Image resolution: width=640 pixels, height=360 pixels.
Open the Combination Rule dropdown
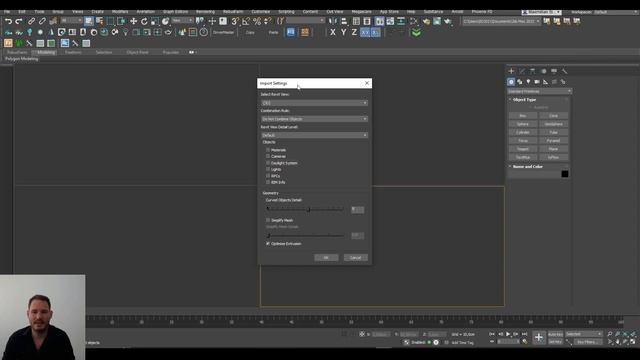(x=314, y=119)
